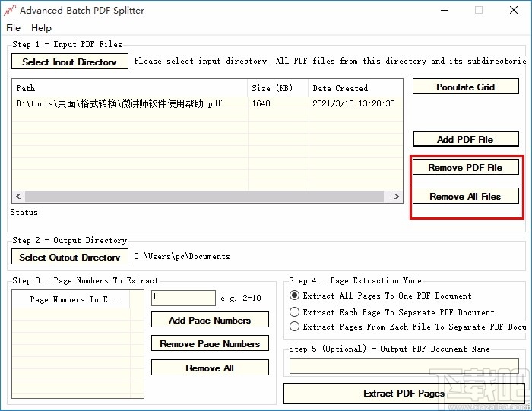
Task: Click the Page Numbers To E... column header
Action: 71,299
